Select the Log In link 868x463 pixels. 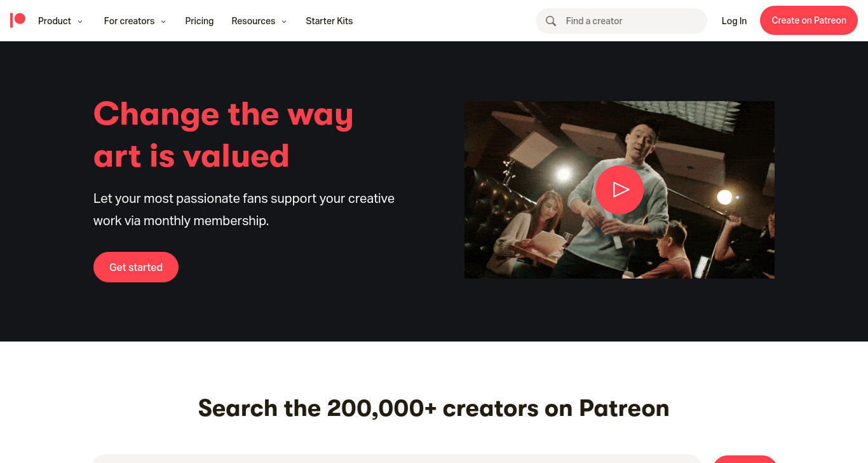(734, 21)
